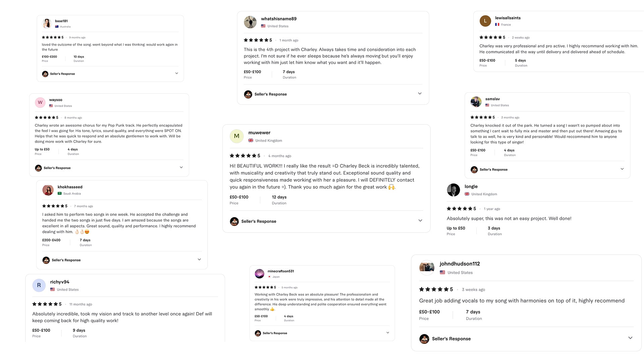Screen dimensions: 644x362
Task: Click samslav's profile photo
Action: pyautogui.click(x=476, y=102)
